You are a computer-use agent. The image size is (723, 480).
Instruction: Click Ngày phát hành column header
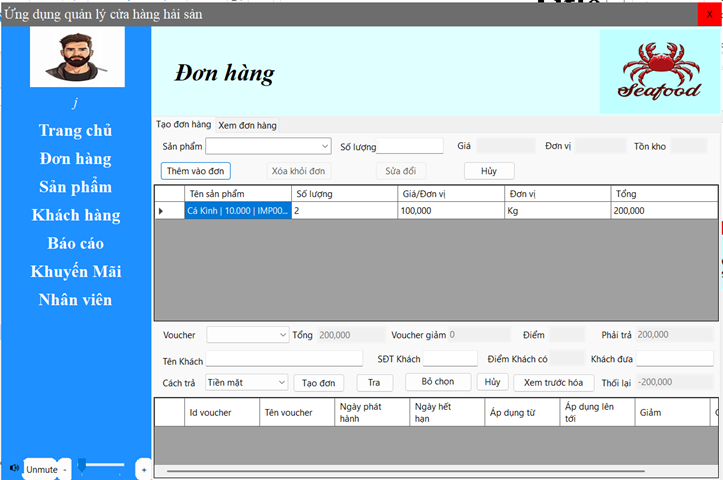372,413
